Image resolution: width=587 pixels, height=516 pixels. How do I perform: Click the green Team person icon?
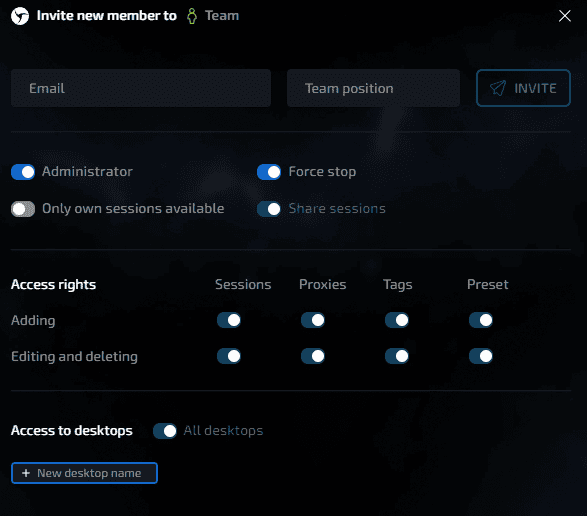[x=192, y=16]
